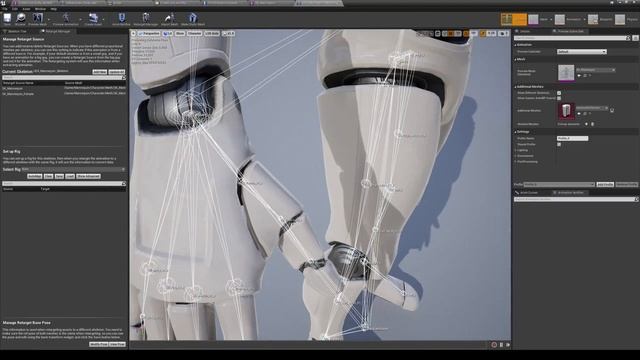Switch to Mesh editing mode icon
The width and height of the screenshot is (640, 360).
click(x=533, y=19)
